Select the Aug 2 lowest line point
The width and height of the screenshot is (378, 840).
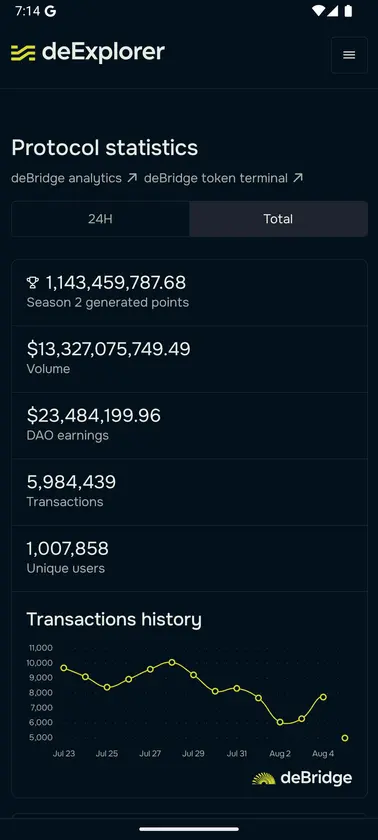click(x=280, y=722)
